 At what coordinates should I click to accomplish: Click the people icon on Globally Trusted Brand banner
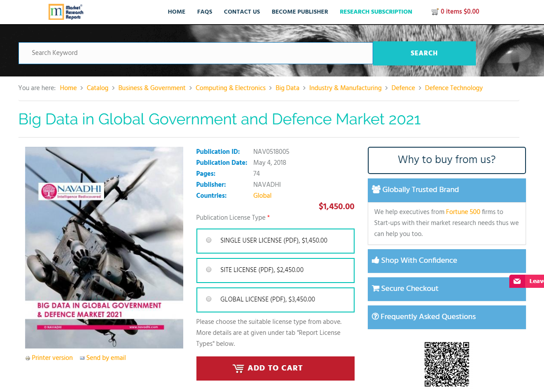pyautogui.click(x=376, y=189)
